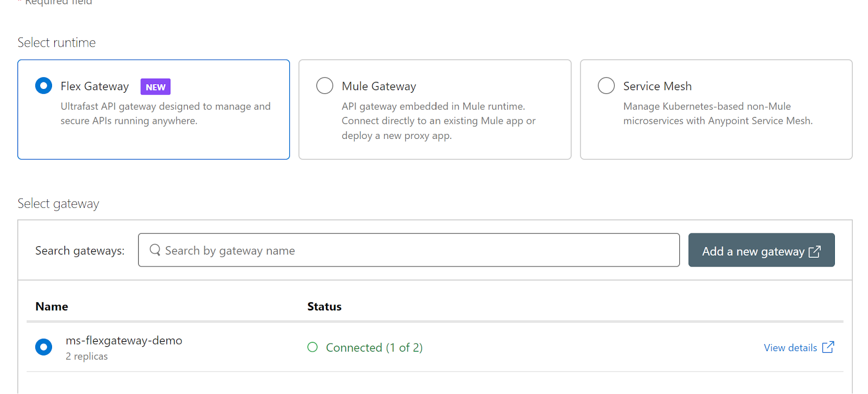Click the Service Mesh description text

click(x=718, y=113)
